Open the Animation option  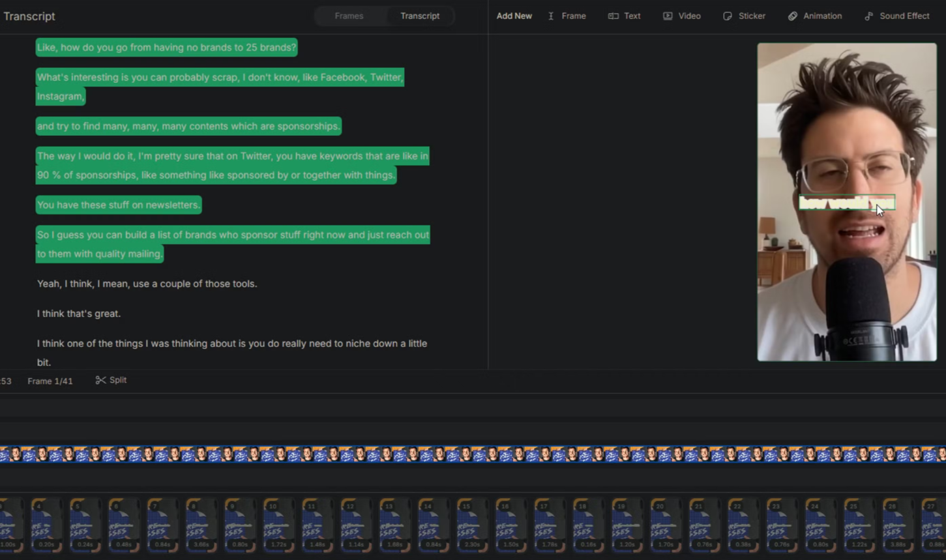814,16
